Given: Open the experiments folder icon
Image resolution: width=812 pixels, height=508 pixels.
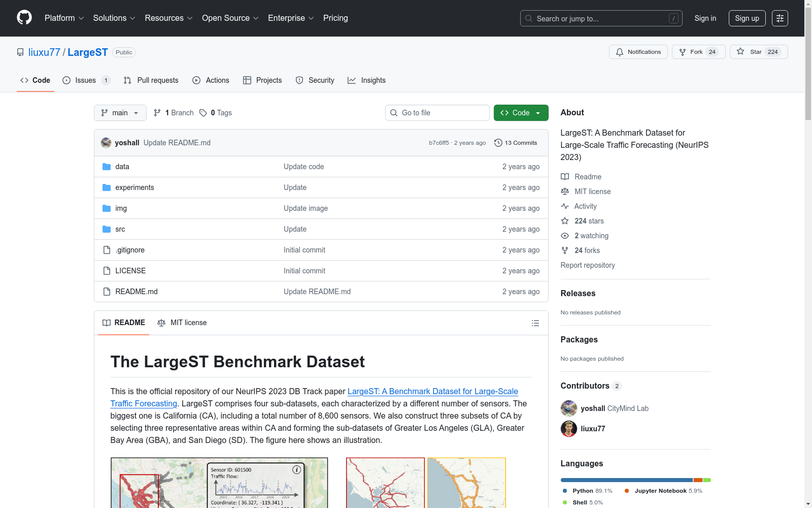Looking at the screenshot, I should pos(107,187).
